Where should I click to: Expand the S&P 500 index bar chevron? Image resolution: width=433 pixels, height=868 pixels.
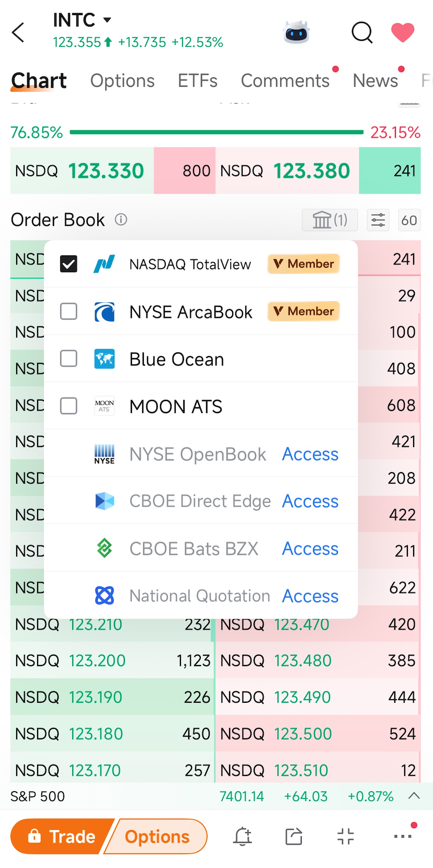point(414,796)
